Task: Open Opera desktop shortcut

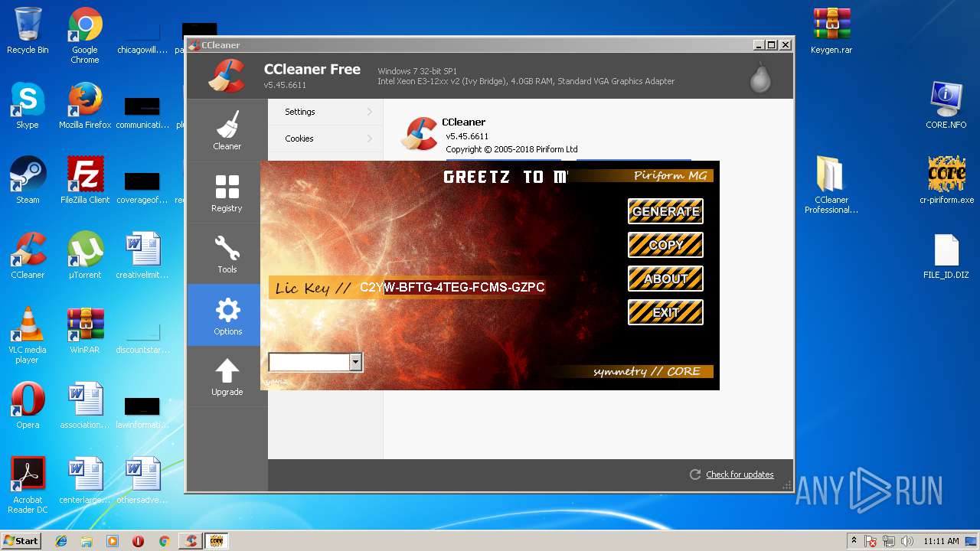Action: click(28, 406)
